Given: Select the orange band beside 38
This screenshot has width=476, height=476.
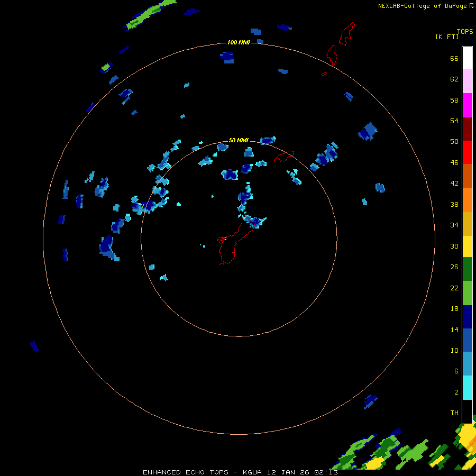Looking at the screenshot, I should point(467,200).
